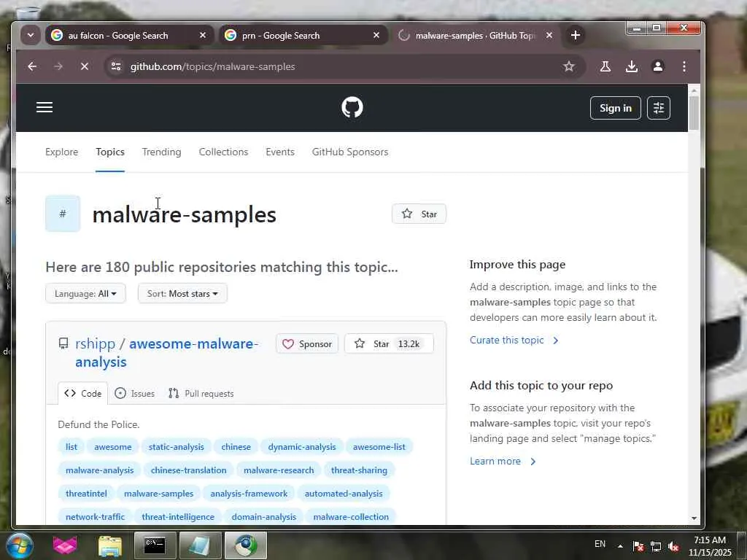Stop loading the page with X button
This screenshot has width=747, height=560.
pos(85,66)
